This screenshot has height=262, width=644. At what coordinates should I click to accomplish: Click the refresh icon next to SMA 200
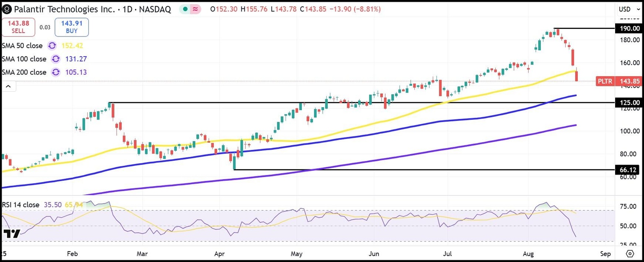coord(55,72)
